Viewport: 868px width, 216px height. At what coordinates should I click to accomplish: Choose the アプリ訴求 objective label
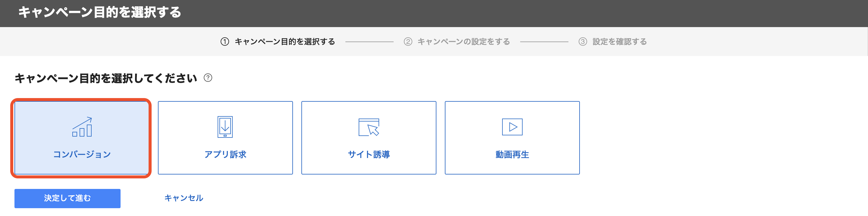pyautogui.click(x=225, y=154)
